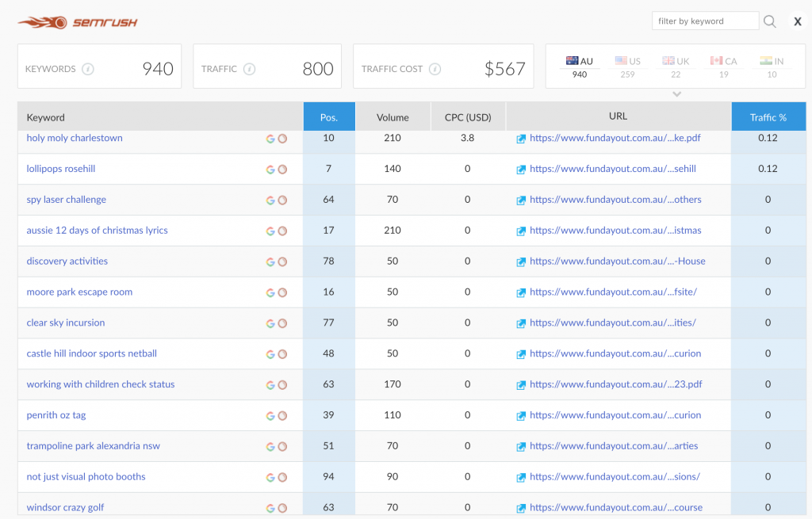Click Google icon for lollipops rosehill
This screenshot has width=812, height=519.
[270, 170]
